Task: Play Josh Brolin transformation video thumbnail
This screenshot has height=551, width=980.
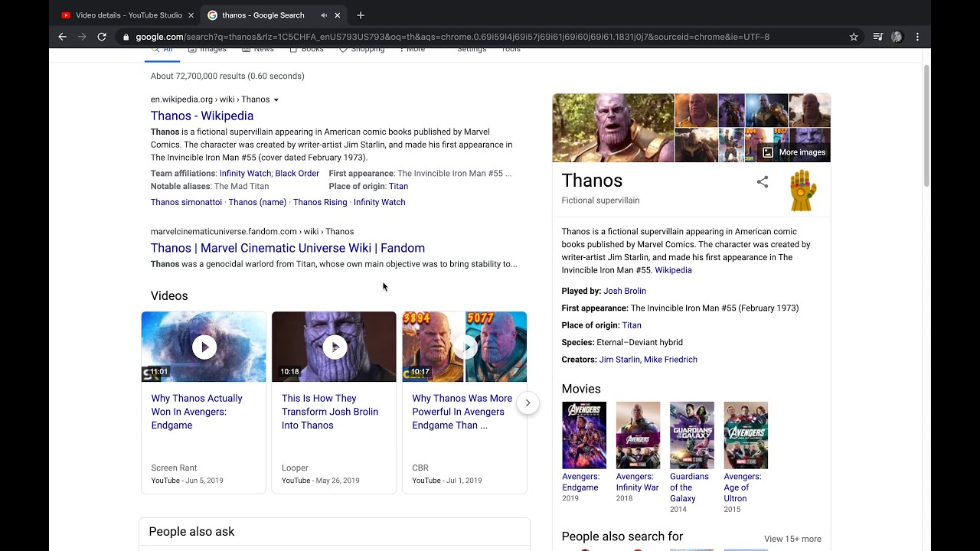Action: [x=334, y=347]
